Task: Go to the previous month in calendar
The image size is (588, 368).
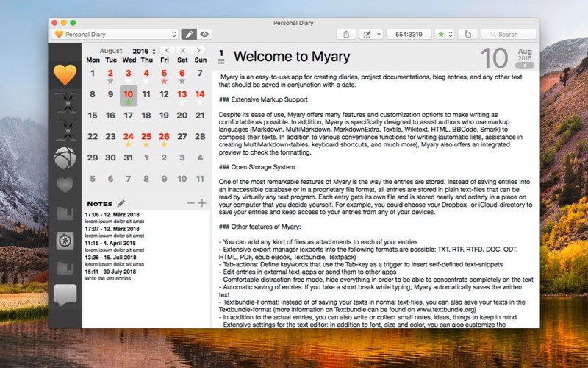Action: (x=168, y=51)
